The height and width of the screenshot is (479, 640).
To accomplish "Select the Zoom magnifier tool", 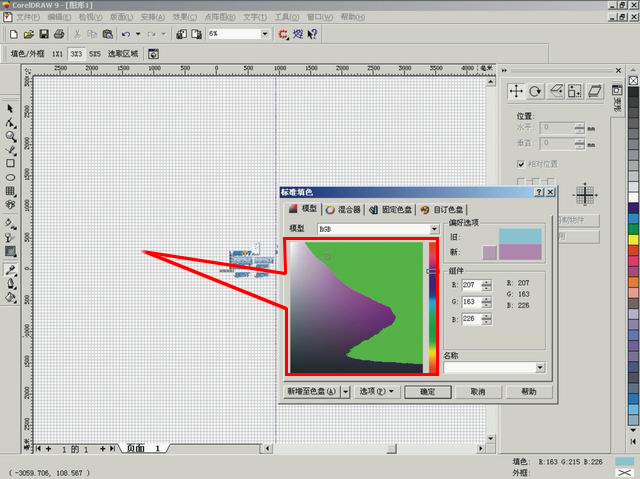I will 10,136.
